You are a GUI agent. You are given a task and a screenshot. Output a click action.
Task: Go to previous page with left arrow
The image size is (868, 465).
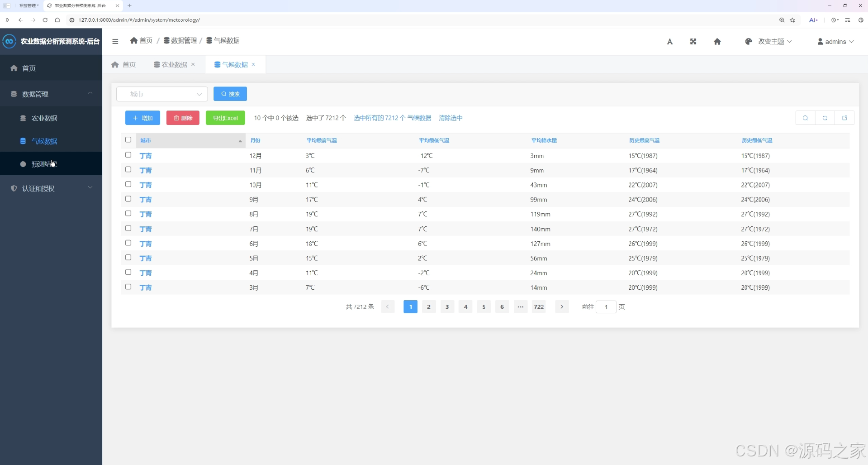pos(388,307)
